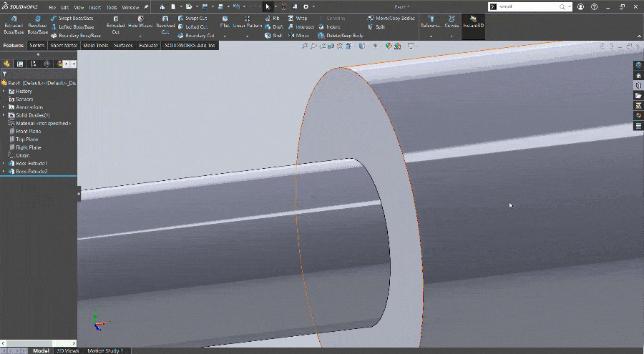The width and height of the screenshot is (644, 354).
Task: Click the Shell feature icon
Action: coord(273,35)
